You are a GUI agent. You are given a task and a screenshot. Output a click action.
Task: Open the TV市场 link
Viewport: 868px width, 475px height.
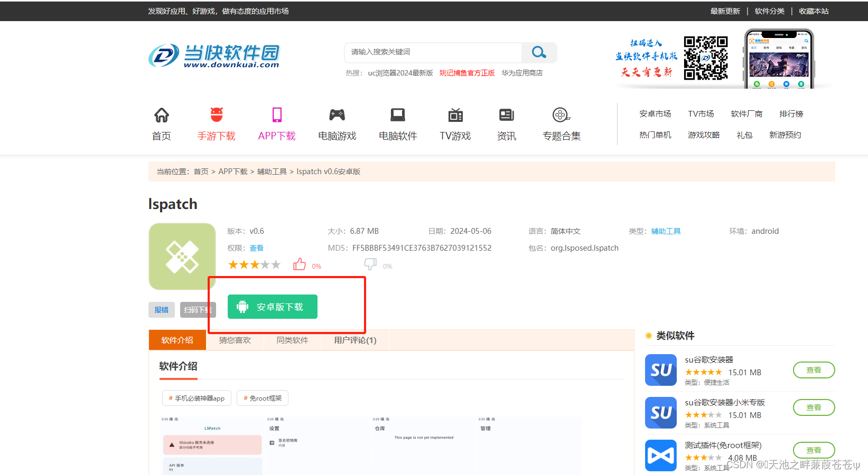(701, 114)
